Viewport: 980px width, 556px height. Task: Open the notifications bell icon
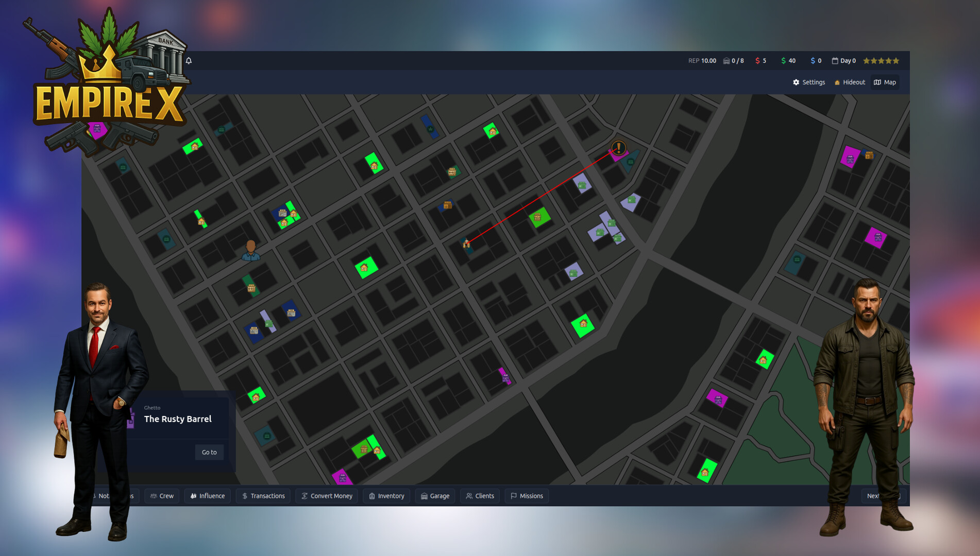point(189,61)
